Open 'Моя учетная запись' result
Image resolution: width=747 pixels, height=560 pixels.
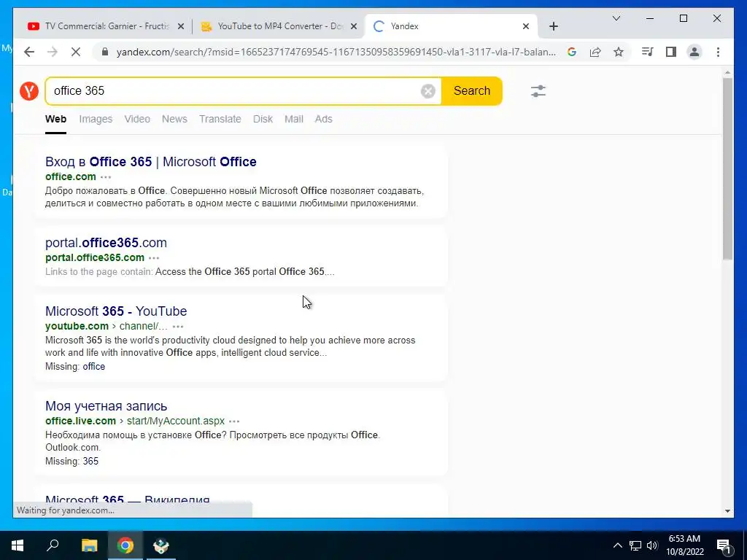107,406
